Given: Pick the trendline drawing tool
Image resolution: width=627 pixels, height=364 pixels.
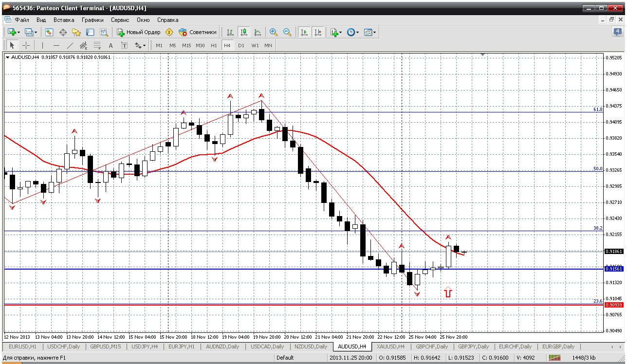Looking at the screenshot, I should point(70,45).
